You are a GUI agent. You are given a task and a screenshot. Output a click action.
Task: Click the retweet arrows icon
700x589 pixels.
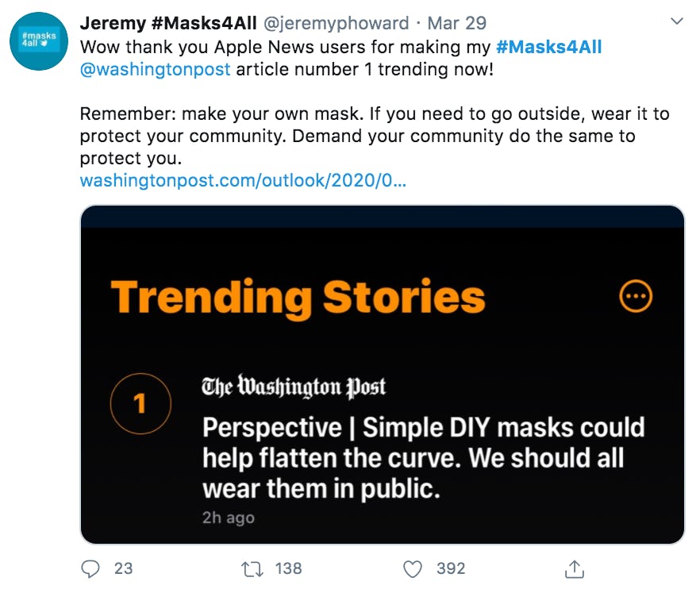point(251,568)
